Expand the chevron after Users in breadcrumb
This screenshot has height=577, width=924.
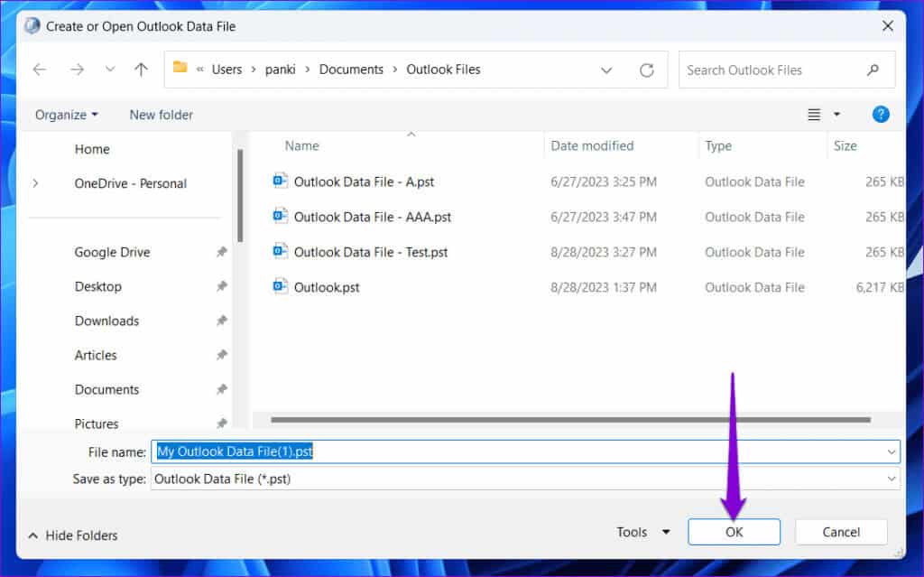254,70
